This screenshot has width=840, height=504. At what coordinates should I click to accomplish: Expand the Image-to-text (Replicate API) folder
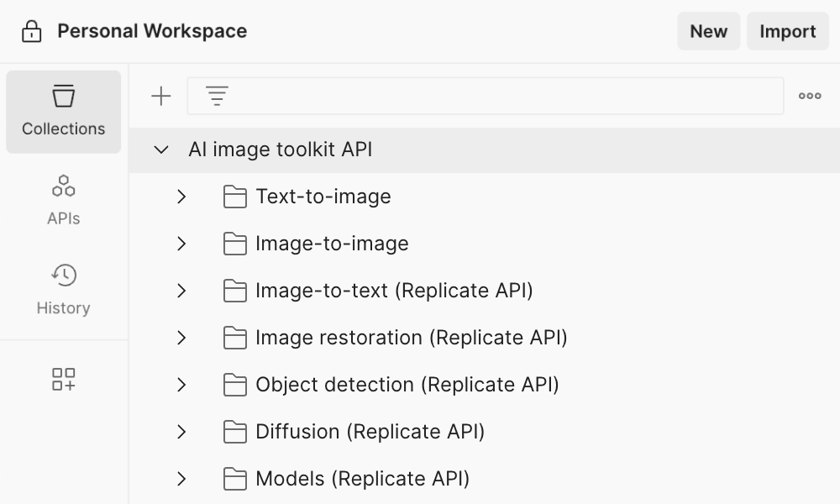(181, 291)
